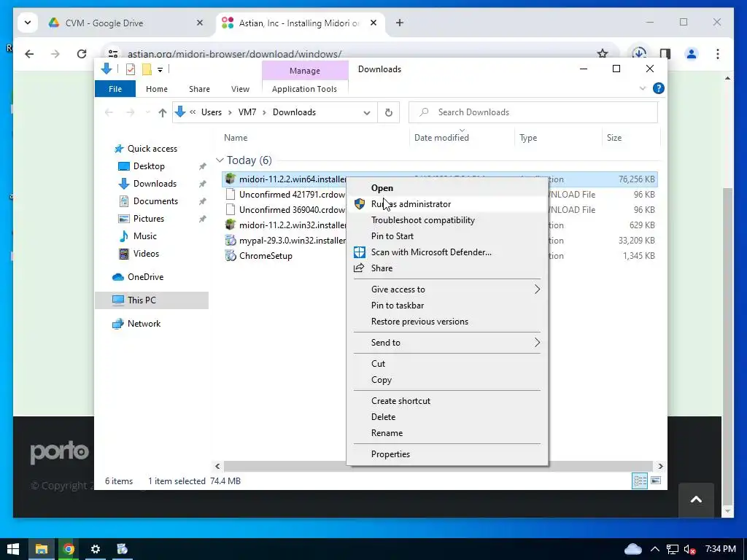Viewport: 747px width, 560px height.
Task: Expand the Give access to submenu
Action: 447,289
